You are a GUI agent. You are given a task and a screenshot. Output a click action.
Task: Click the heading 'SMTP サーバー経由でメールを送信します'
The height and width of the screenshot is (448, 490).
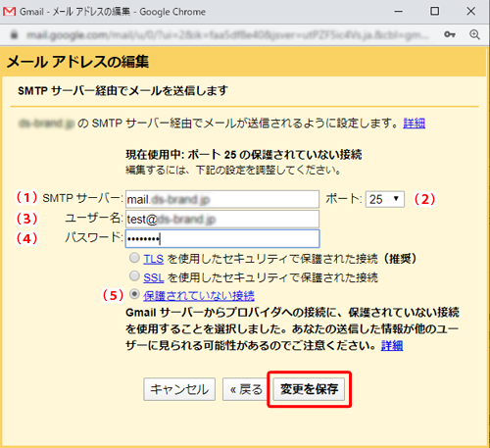[x=122, y=90]
